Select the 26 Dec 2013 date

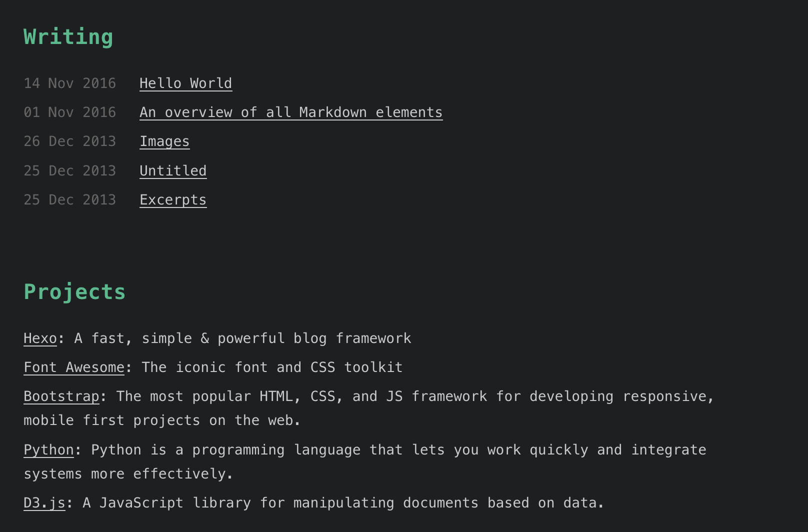point(69,141)
